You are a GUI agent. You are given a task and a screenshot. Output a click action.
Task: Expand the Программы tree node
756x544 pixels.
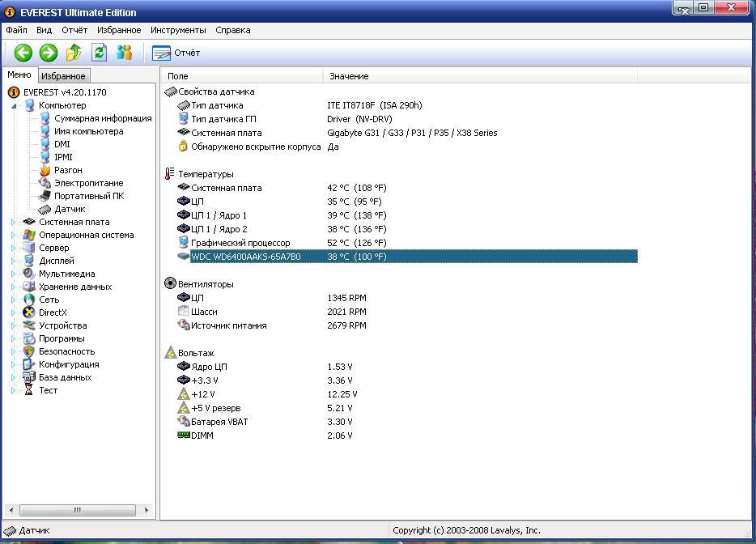[14, 339]
